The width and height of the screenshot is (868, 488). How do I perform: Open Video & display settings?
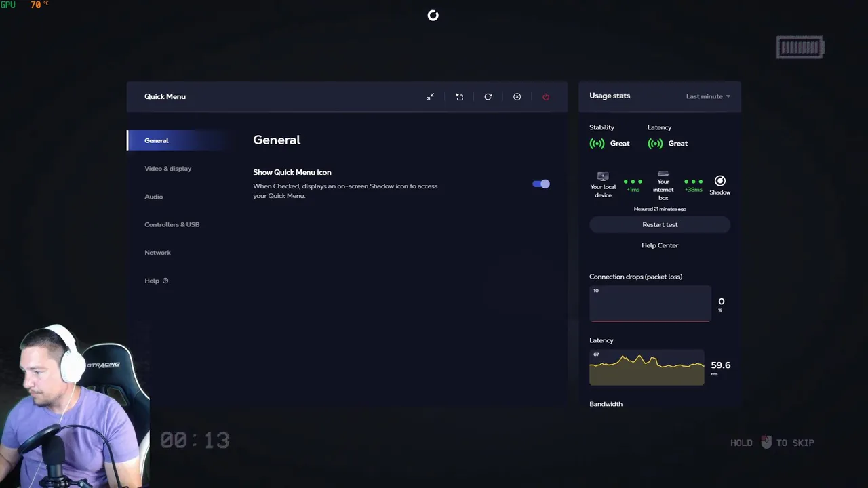click(167, 169)
